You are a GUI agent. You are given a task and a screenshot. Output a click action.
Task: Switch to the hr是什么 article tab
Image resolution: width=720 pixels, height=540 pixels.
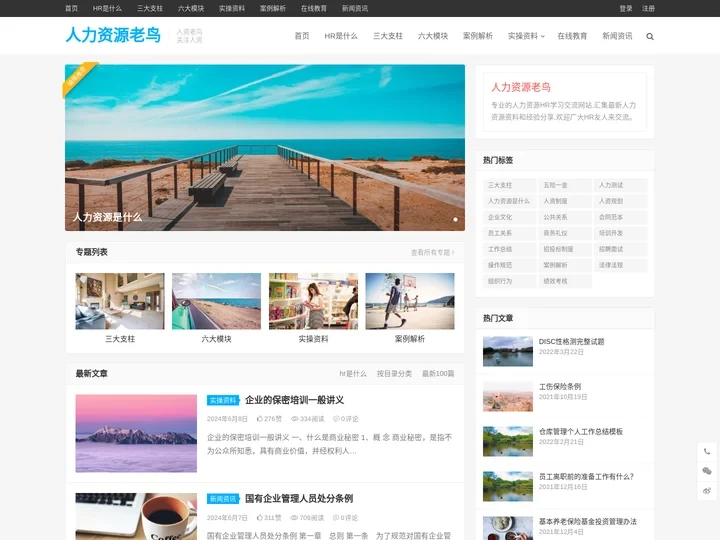(x=353, y=374)
